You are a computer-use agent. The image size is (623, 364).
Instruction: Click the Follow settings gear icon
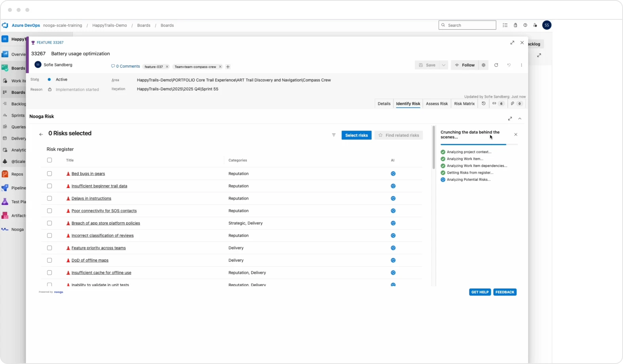click(x=484, y=65)
